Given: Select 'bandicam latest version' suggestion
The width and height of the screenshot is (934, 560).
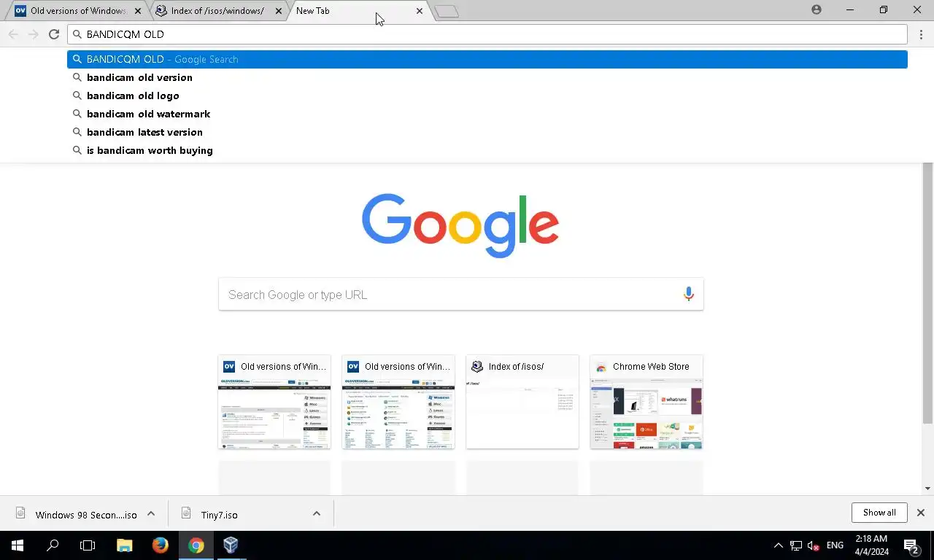Looking at the screenshot, I should 487,132.
